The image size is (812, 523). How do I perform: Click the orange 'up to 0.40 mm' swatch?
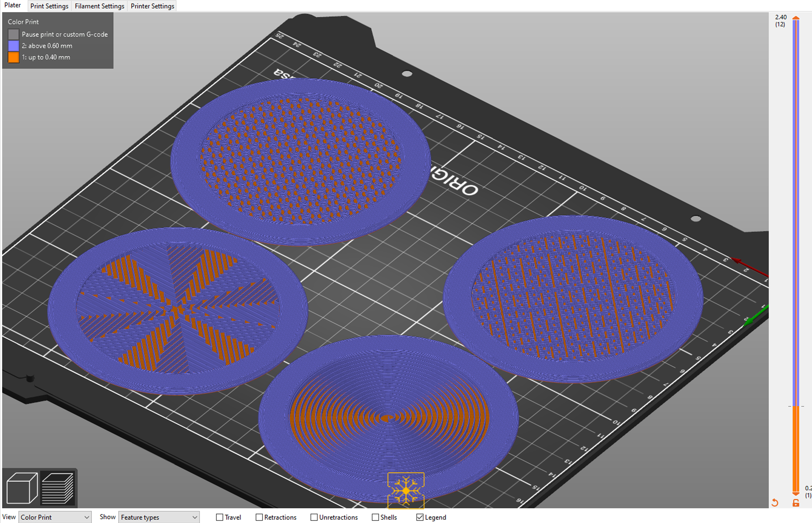(14, 57)
